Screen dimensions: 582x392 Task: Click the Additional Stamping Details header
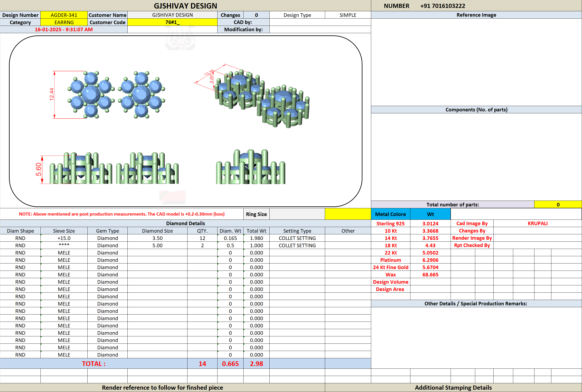[453, 387]
